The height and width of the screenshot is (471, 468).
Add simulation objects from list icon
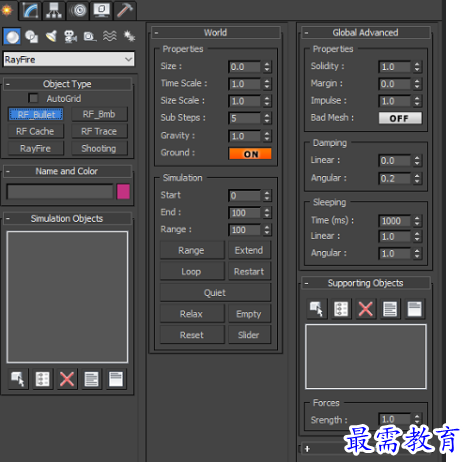(x=43, y=379)
